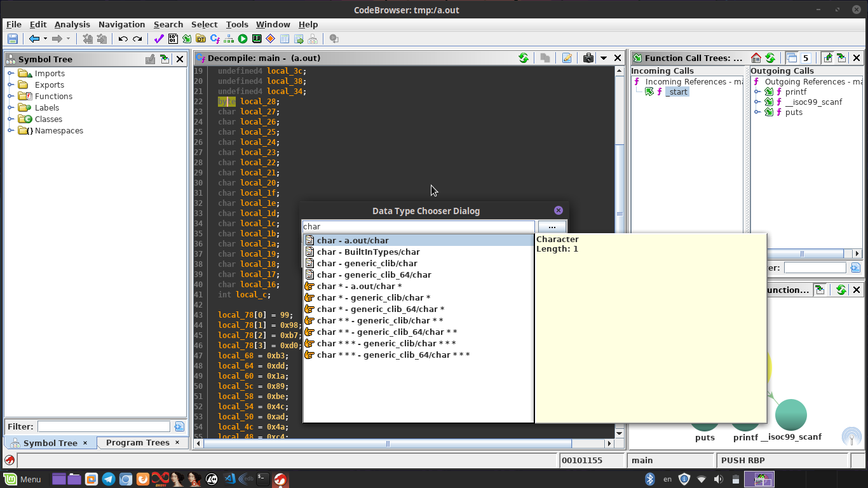Click the blue Go Back arrow
Image resolution: width=868 pixels, height=488 pixels.
34,39
